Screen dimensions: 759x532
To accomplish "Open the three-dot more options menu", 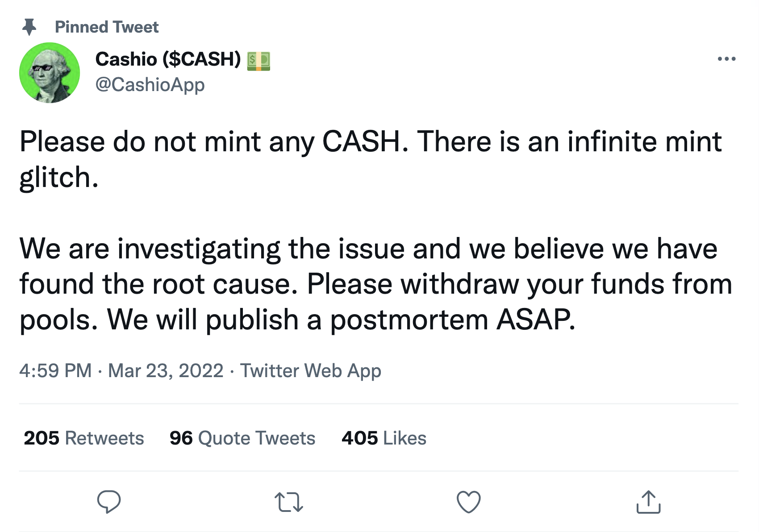I will coord(726,59).
